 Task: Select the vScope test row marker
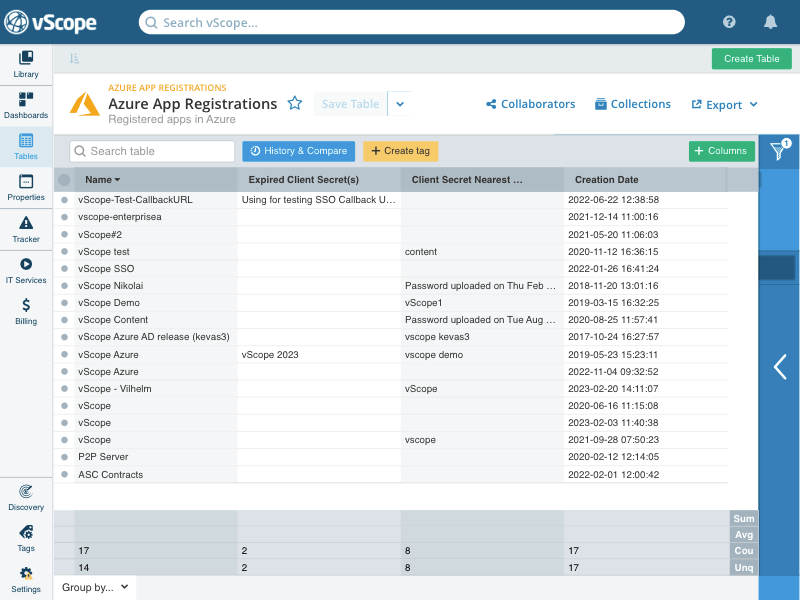click(x=64, y=252)
